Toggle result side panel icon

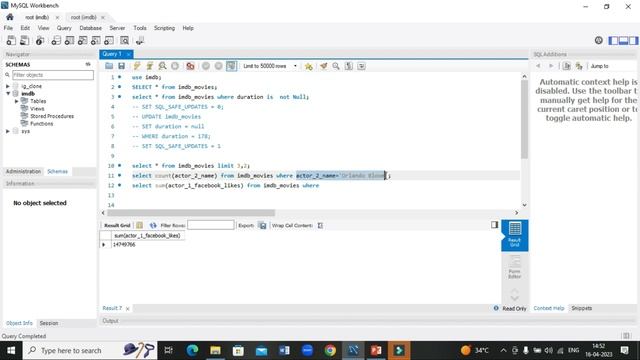494,224
